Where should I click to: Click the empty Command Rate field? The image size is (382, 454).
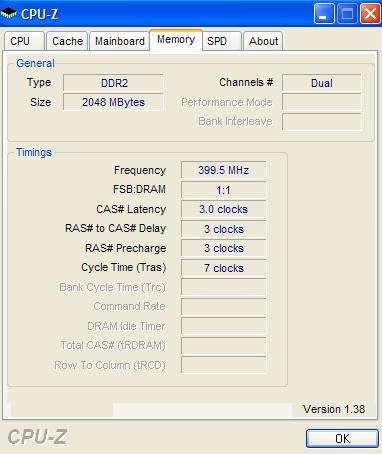point(224,307)
